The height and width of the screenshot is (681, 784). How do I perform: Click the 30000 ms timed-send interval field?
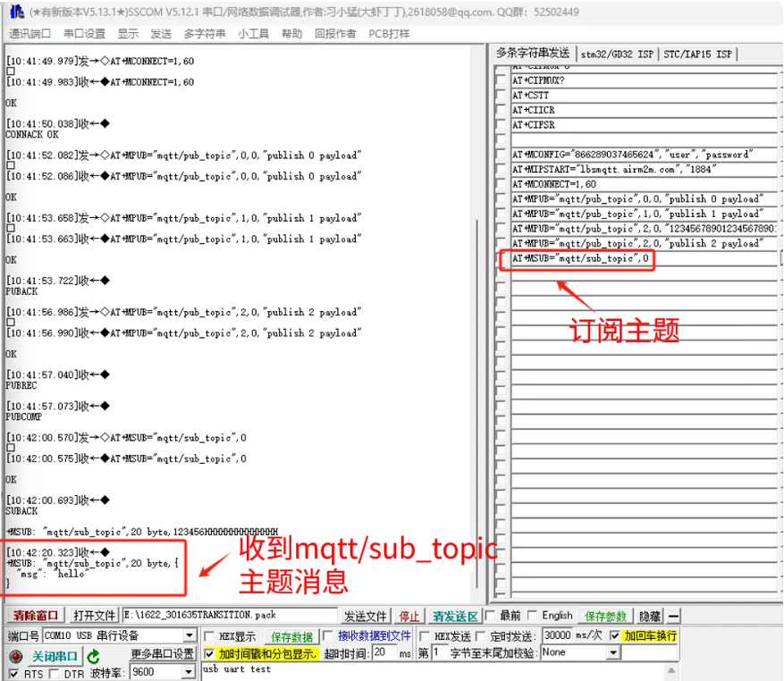(x=557, y=635)
